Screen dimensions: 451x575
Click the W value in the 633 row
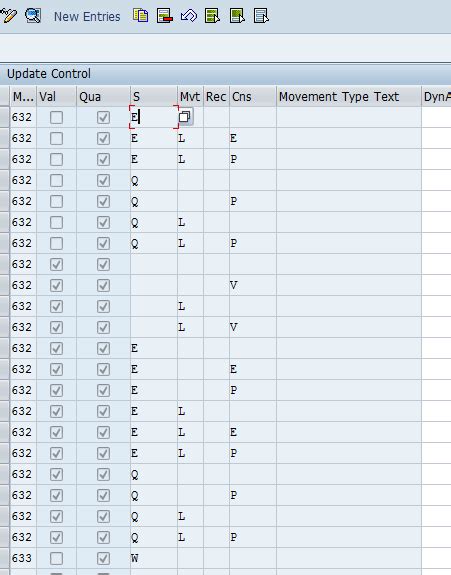point(135,558)
